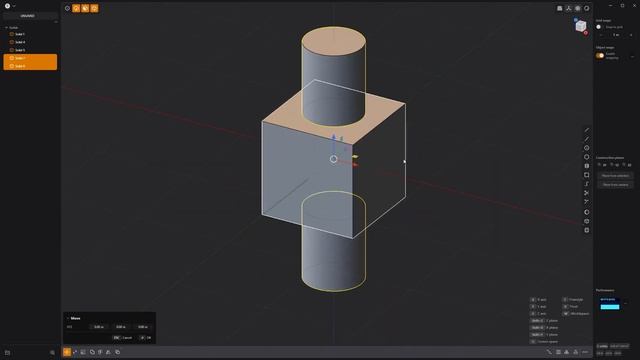
Task: Open the Performance graph options dropdown
Action: click(626, 303)
